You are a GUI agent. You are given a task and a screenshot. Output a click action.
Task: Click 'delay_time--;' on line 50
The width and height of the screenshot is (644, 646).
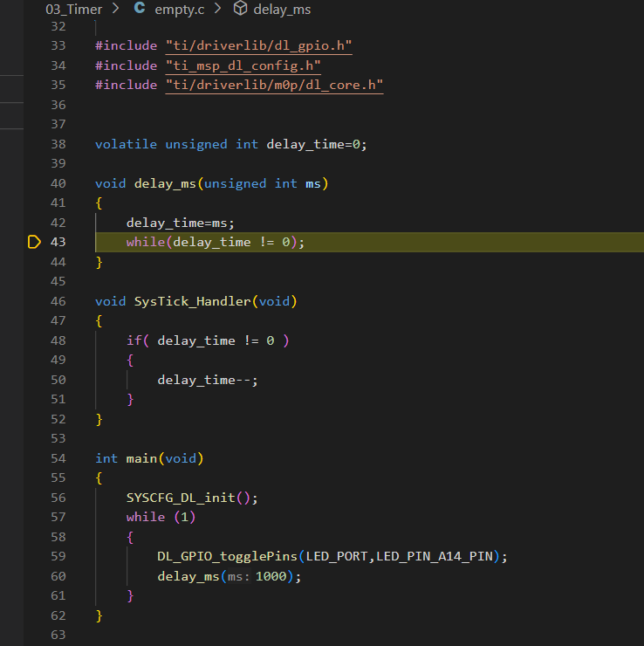pos(208,380)
